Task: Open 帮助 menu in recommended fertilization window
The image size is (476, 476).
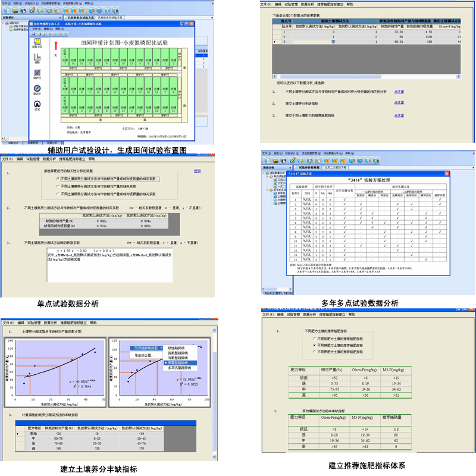Action: click(352, 315)
